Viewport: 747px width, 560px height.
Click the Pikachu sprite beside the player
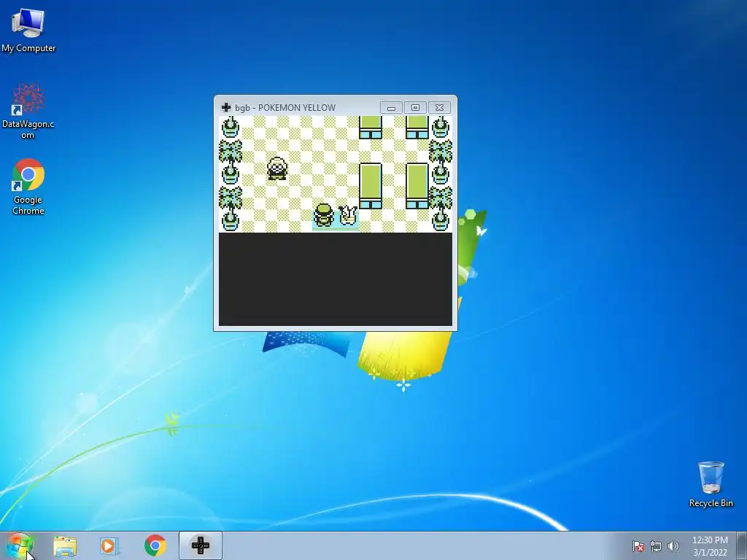348,216
